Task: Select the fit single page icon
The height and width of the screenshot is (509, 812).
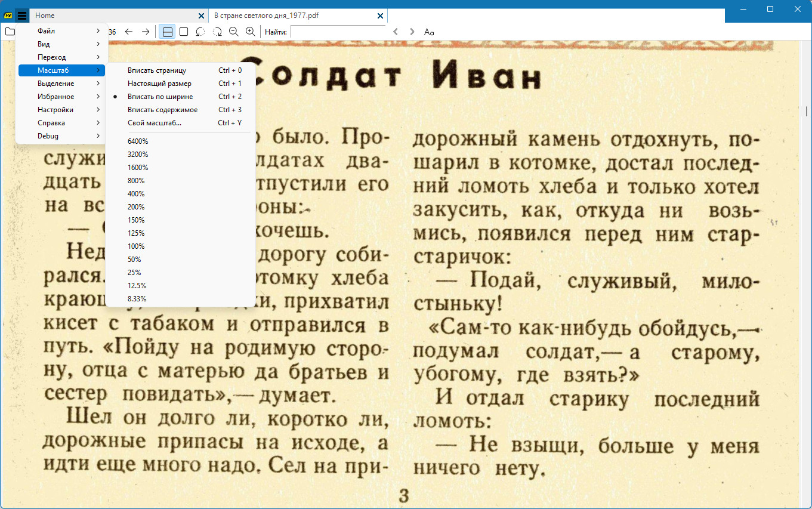Action: (184, 32)
